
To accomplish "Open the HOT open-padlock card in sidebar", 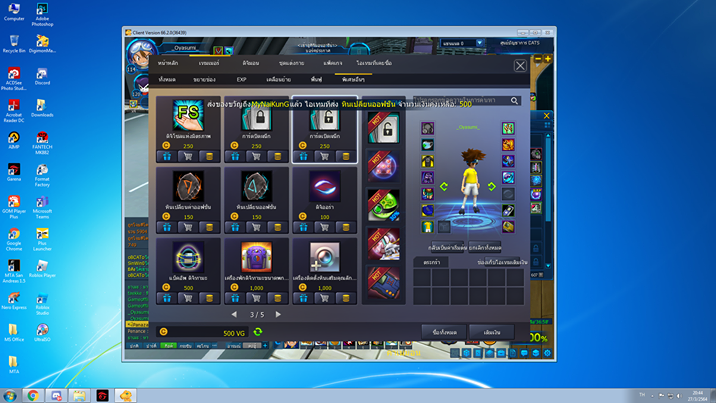I will (x=383, y=128).
